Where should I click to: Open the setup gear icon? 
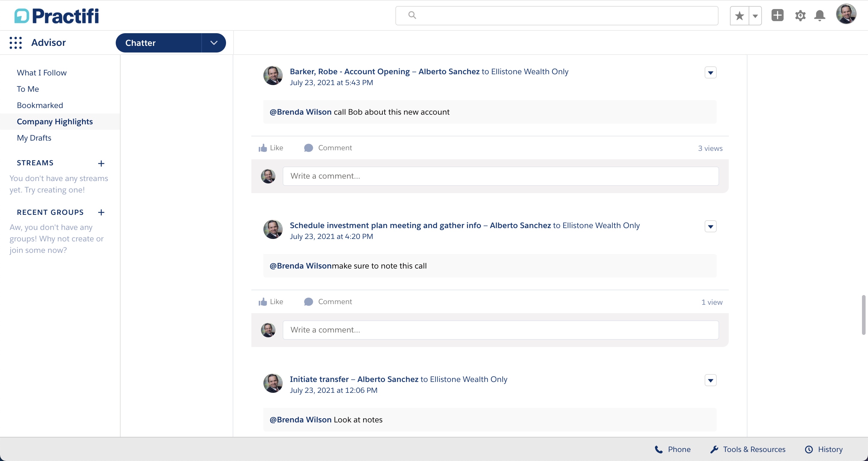coord(800,16)
